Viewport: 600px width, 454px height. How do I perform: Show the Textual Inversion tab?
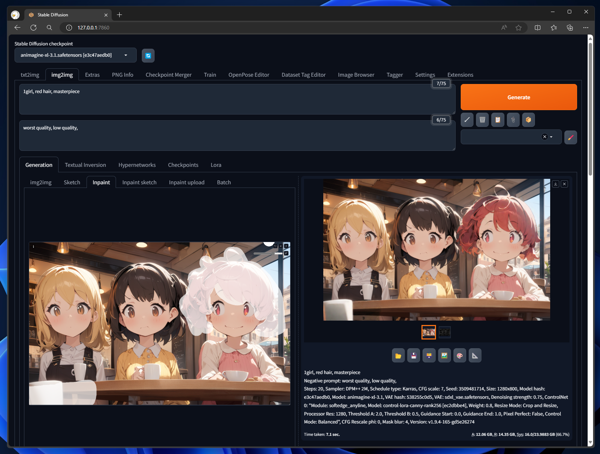tap(85, 165)
